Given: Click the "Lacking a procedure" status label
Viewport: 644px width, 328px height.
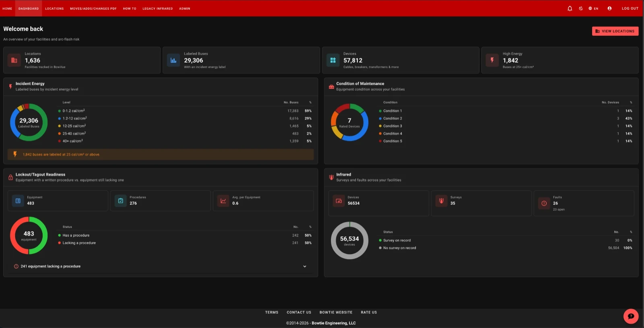Looking at the screenshot, I should tap(79, 243).
